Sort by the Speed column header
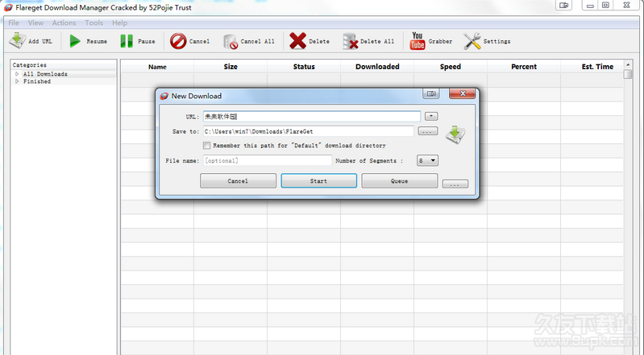Viewport: 644px width, 355px height. coord(451,67)
